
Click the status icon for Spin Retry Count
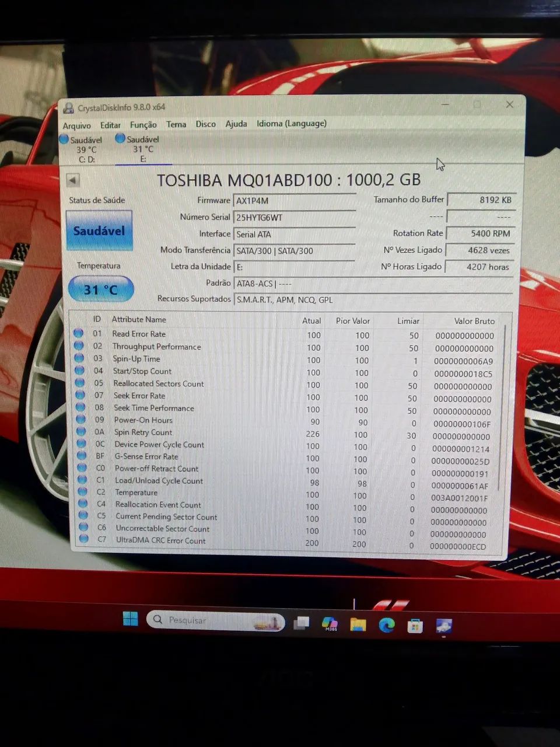point(81,432)
